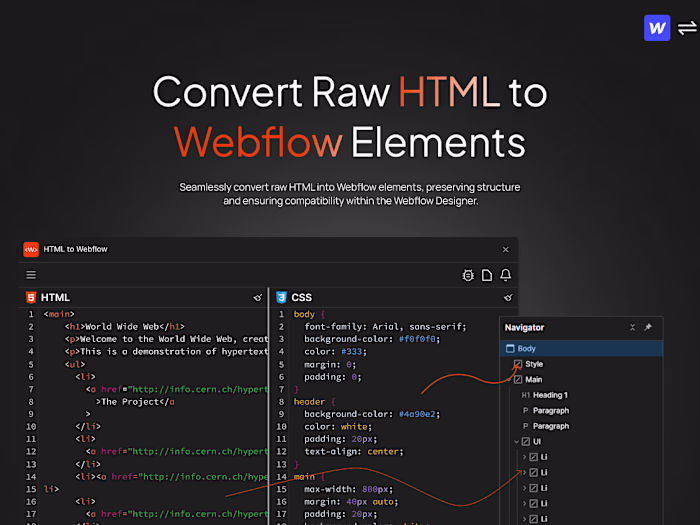Click 'color: white;' in CSS editor
The image size is (700, 525).
pyautogui.click(x=338, y=427)
